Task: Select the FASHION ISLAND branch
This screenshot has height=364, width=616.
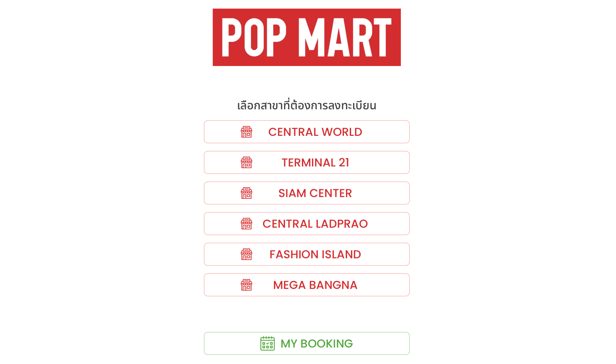Action: pyautogui.click(x=307, y=254)
